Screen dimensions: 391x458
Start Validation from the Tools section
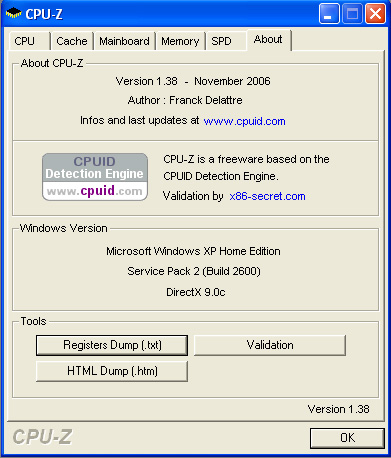coord(270,345)
